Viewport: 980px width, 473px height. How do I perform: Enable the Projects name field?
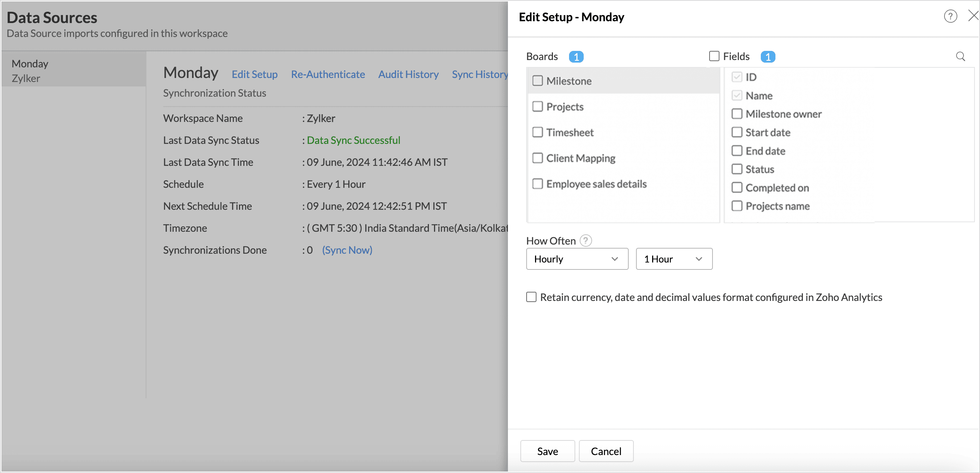737,206
